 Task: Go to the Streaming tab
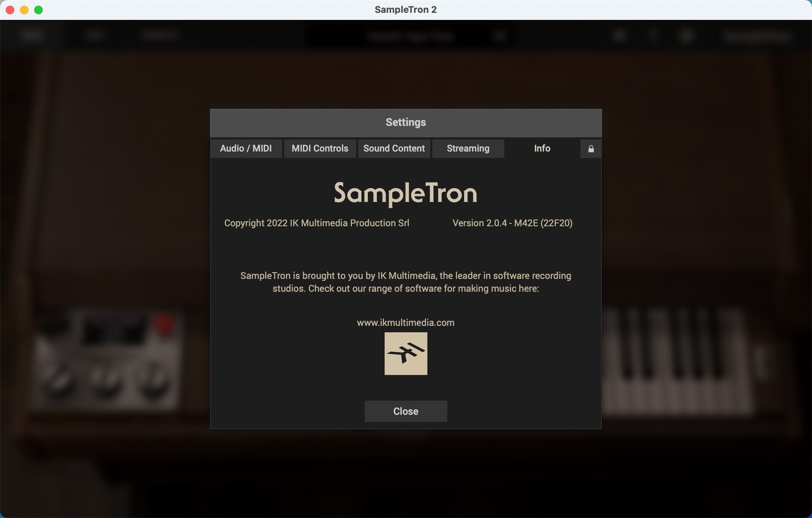(468, 149)
